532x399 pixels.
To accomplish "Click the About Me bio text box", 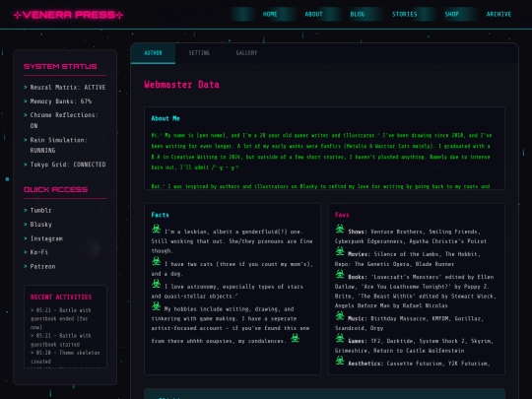I will 324,148.
